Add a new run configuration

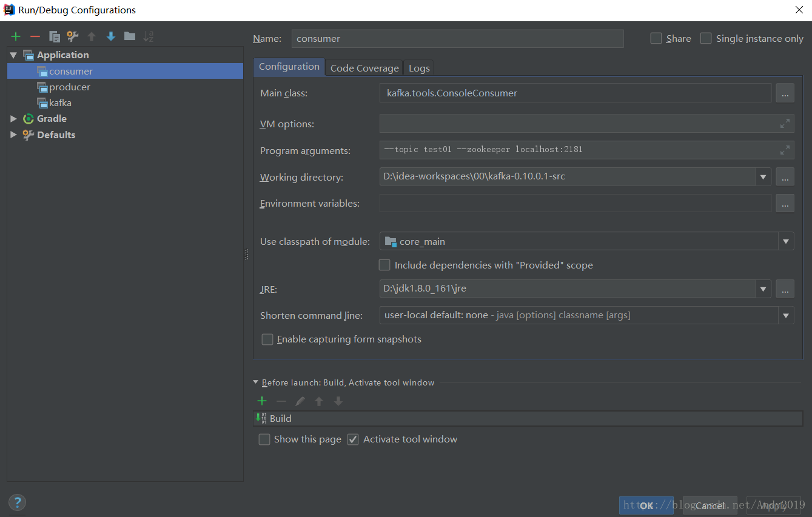click(16, 36)
